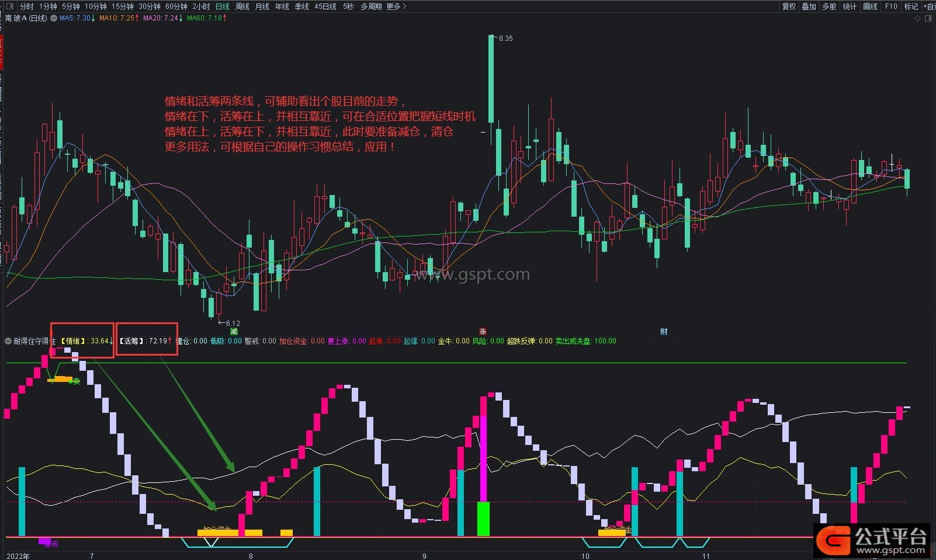This screenshot has height=560, width=936.
Task: Click the blue 财 event marker
Action: click(664, 331)
